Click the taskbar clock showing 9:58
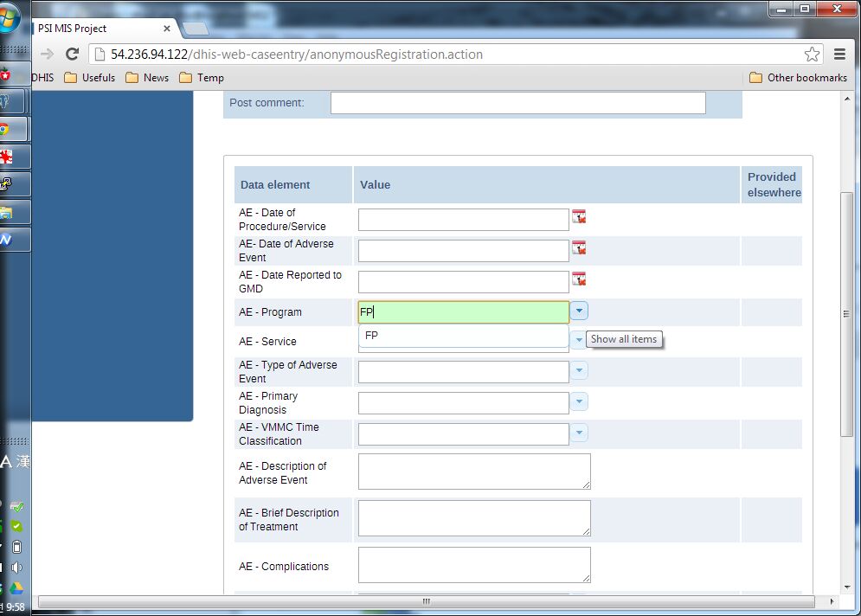Image resolution: width=861 pixels, height=616 pixels. point(14,607)
